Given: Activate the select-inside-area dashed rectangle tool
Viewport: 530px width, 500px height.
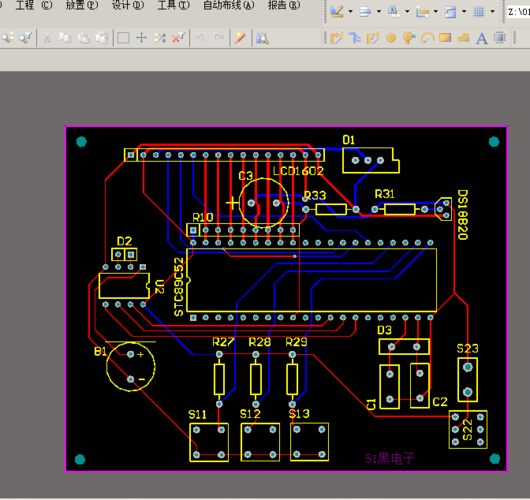Looking at the screenshot, I should click(123, 38).
